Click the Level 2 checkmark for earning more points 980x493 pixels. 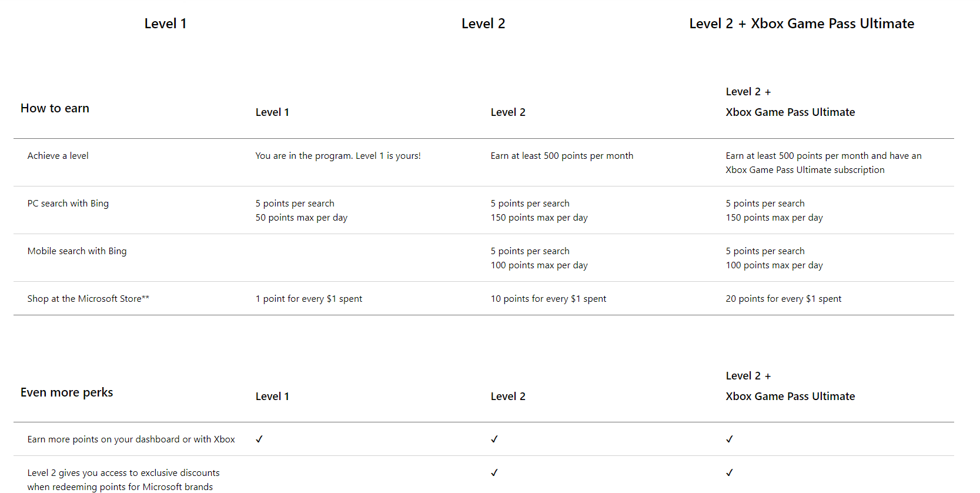pyautogui.click(x=494, y=439)
